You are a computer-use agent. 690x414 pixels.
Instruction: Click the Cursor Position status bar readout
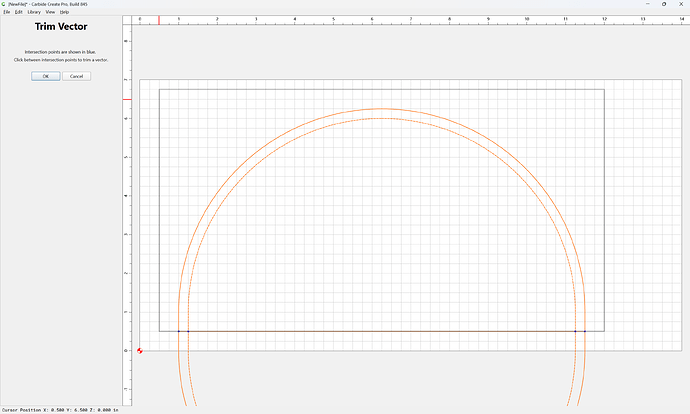tap(60, 410)
